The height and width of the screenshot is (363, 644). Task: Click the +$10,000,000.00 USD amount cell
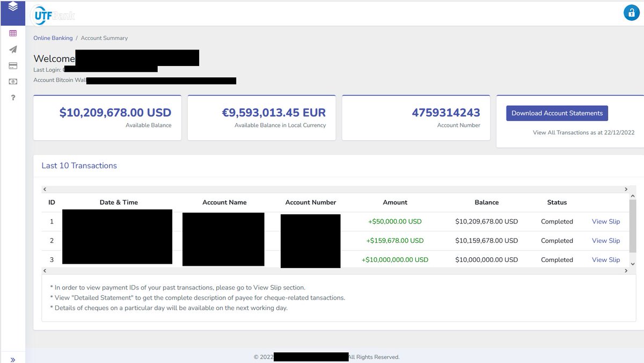tap(395, 260)
